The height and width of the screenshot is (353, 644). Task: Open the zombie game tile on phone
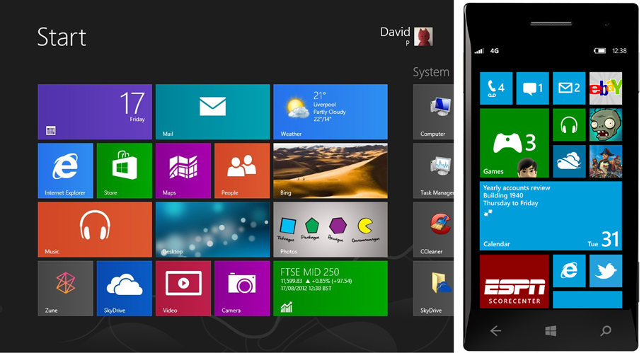(x=606, y=125)
